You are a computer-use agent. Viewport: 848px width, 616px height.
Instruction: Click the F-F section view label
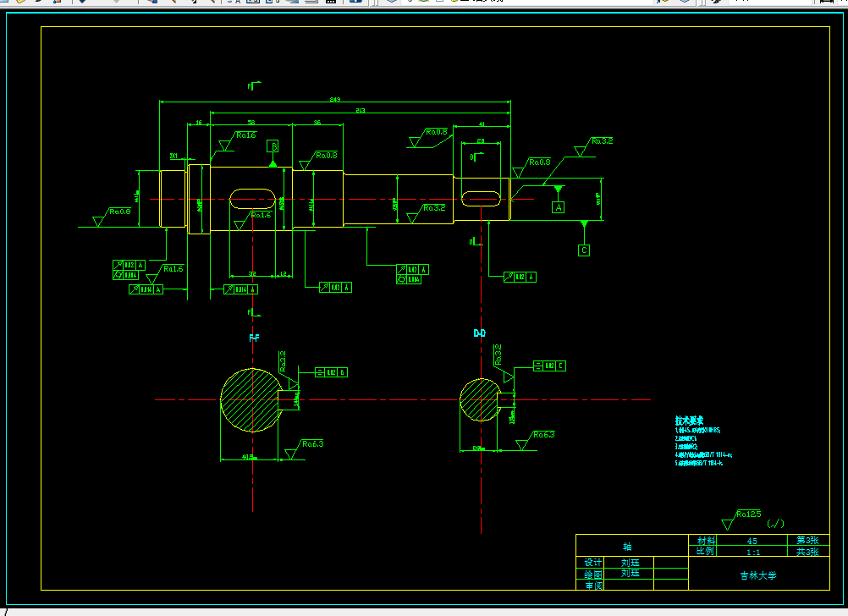(254, 338)
